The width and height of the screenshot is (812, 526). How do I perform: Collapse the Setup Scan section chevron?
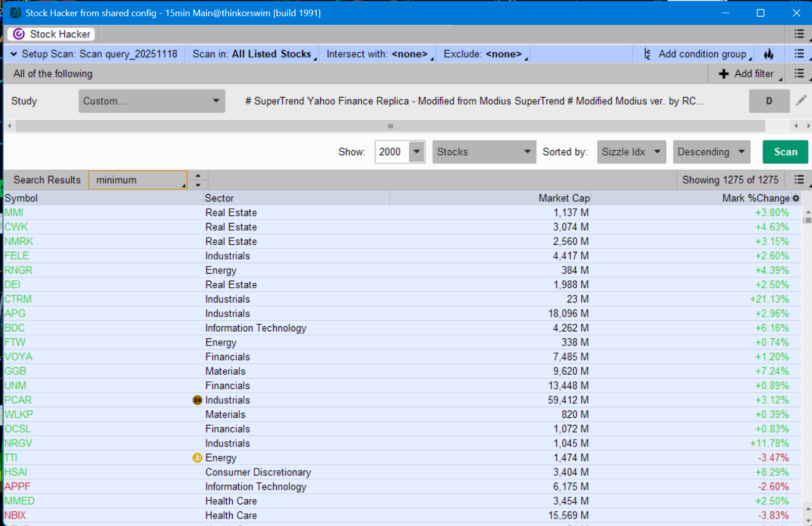(x=14, y=54)
